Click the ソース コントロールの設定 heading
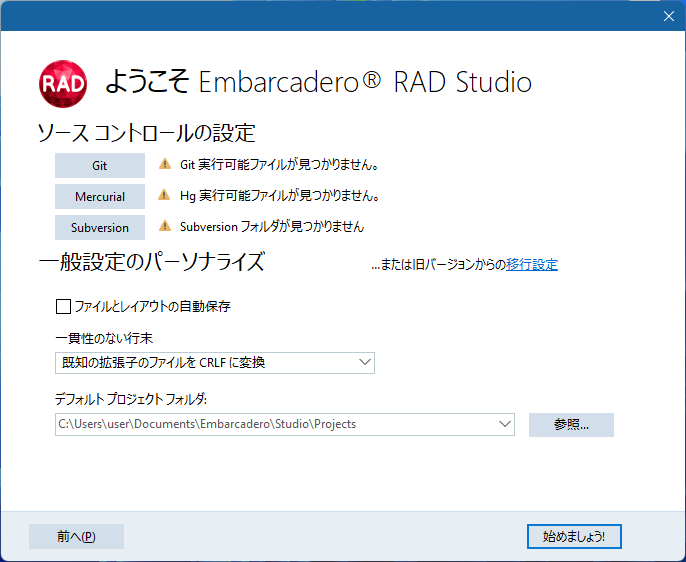The height and width of the screenshot is (562, 686). click(147, 133)
